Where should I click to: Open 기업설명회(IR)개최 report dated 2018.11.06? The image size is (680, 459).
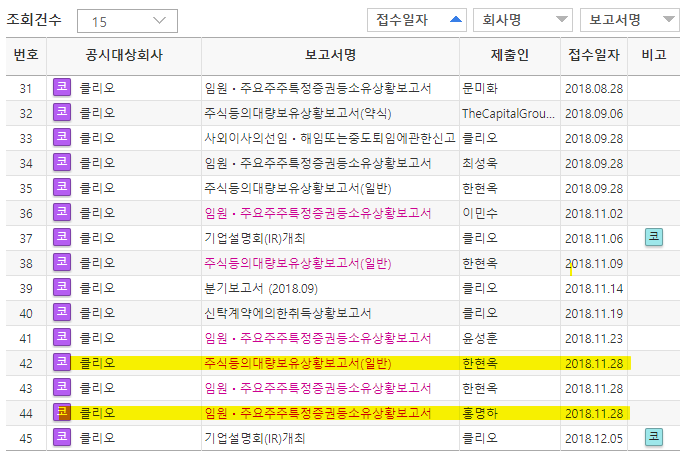coord(255,238)
